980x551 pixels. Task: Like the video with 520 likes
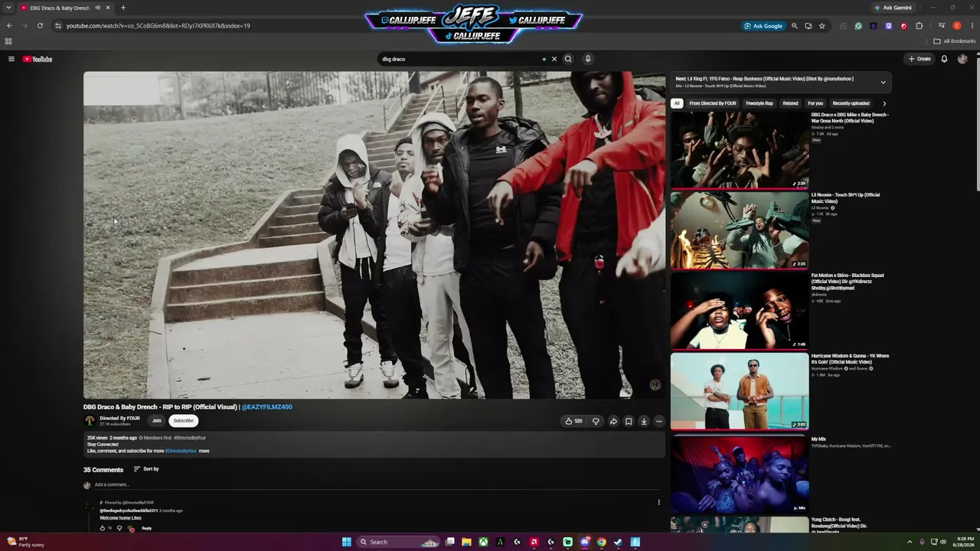click(x=573, y=421)
